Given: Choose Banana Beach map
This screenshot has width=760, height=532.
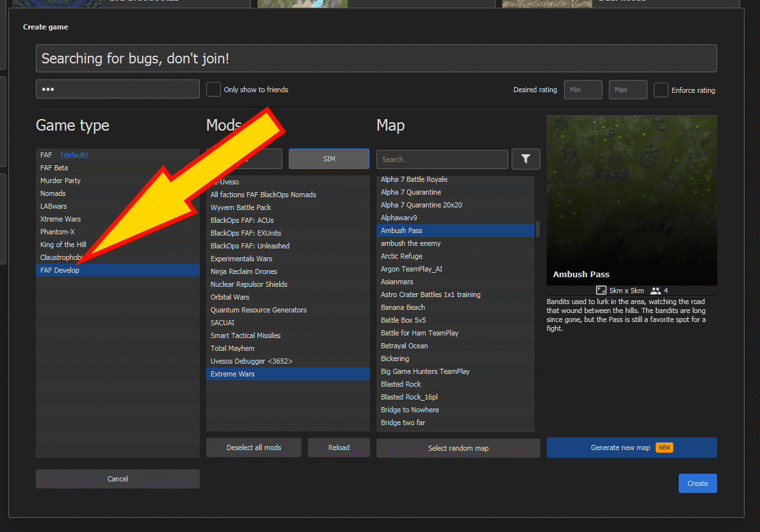Looking at the screenshot, I should (455, 308).
